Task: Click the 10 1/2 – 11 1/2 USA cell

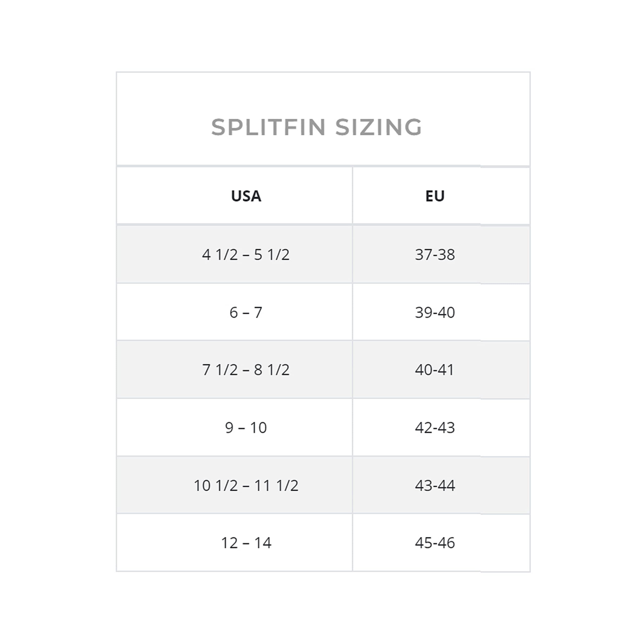Action: pos(235,485)
